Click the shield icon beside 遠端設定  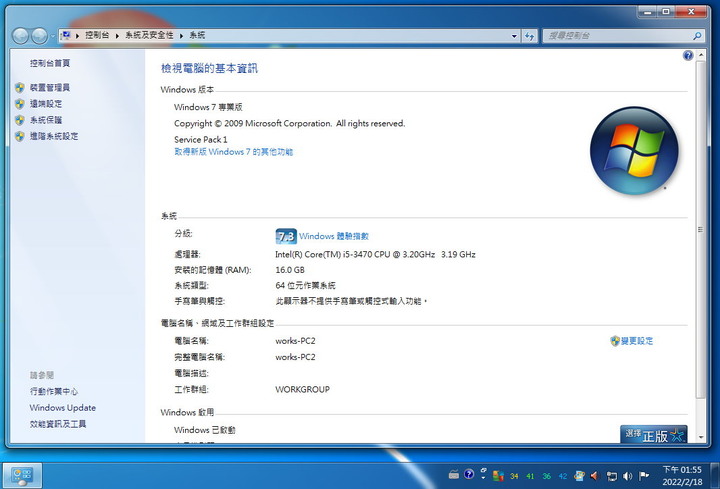tap(19, 104)
